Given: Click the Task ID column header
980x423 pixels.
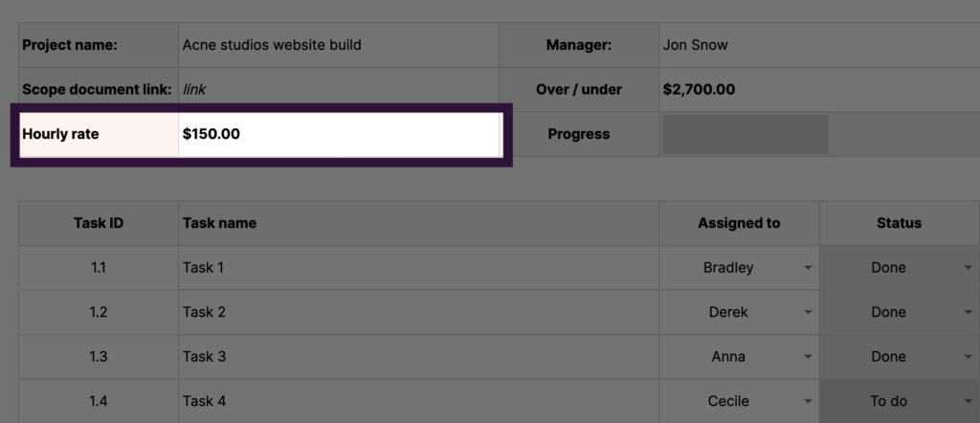Looking at the screenshot, I should 99,223.
